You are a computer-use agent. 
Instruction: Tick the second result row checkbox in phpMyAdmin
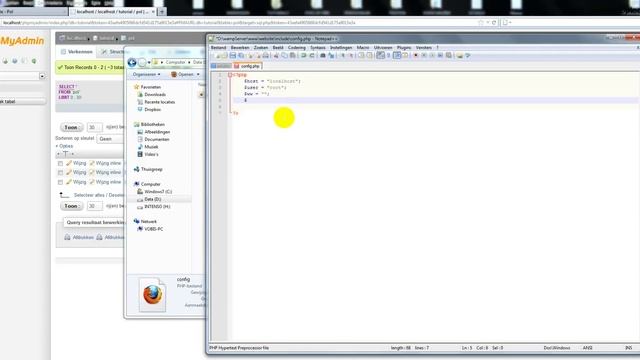click(x=60, y=173)
